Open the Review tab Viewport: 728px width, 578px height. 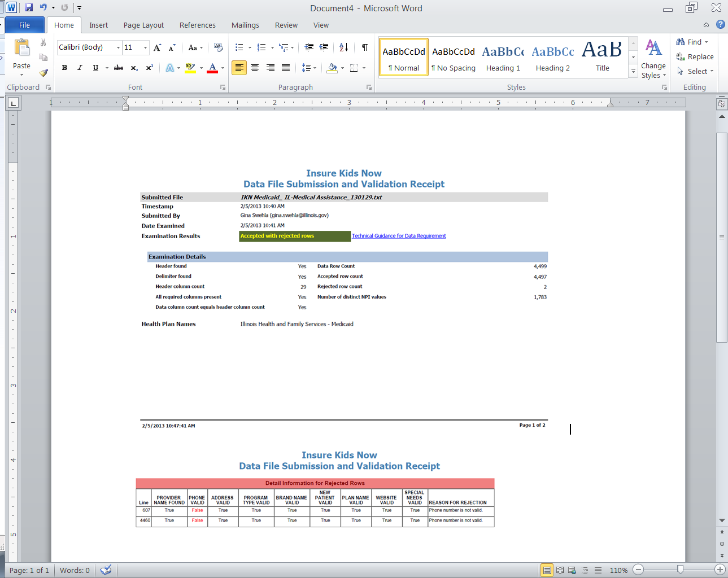[x=286, y=25]
